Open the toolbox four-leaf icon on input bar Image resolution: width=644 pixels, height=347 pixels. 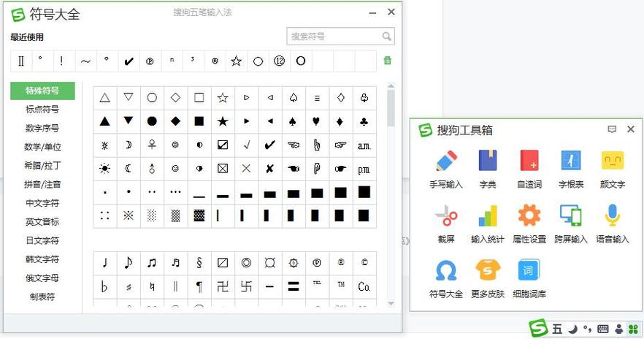tap(633, 329)
